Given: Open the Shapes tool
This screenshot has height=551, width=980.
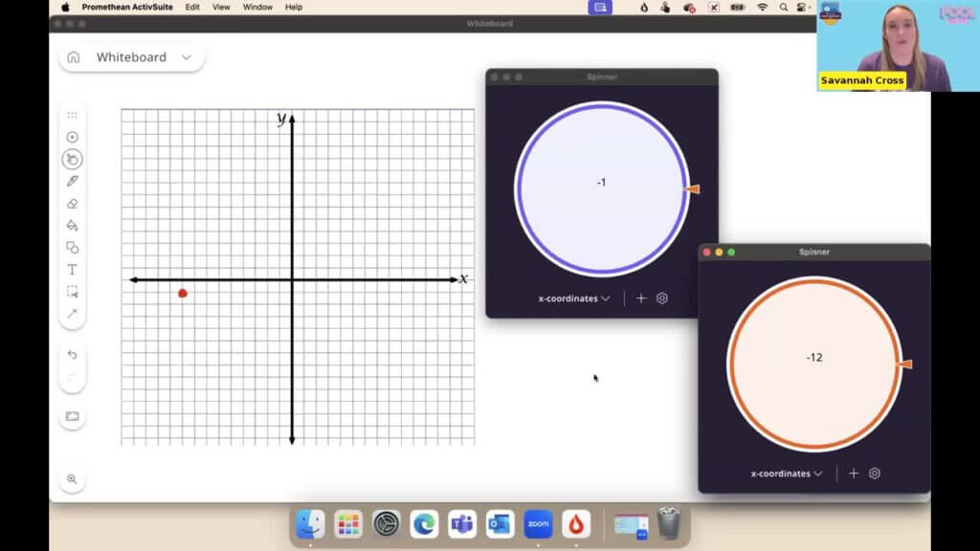Looking at the screenshot, I should (x=72, y=248).
